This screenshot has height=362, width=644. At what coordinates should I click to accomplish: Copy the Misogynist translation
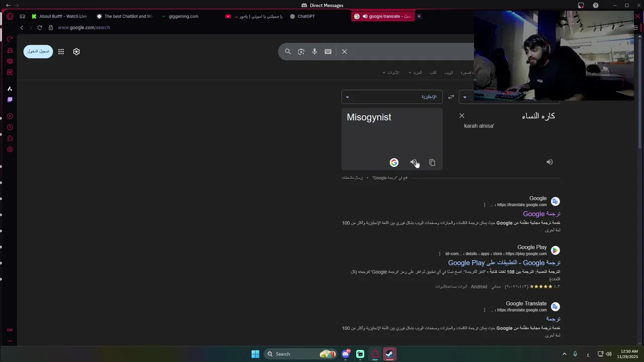click(x=432, y=162)
